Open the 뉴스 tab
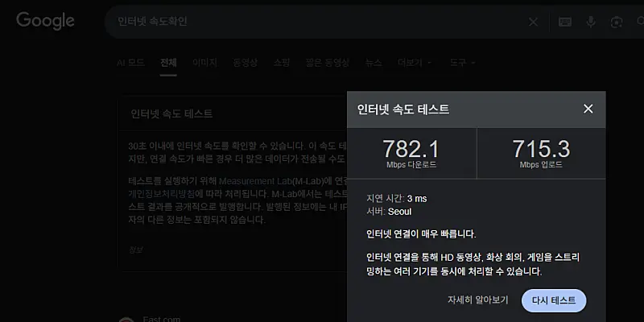644x322 pixels. pyautogui.click(x=374, y=62)
